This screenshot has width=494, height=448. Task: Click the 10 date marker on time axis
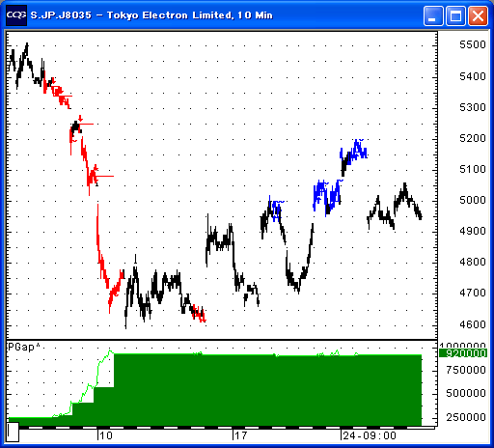[x=106, y=435]
